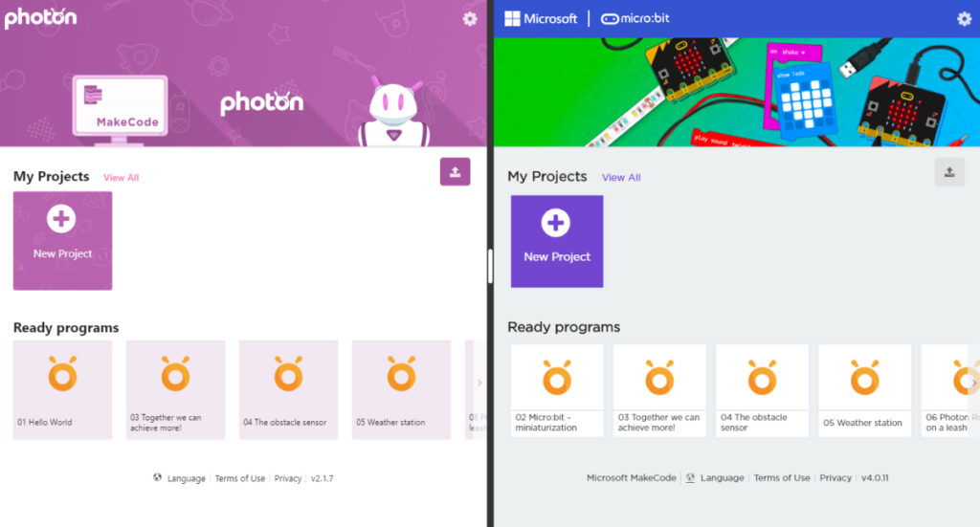Image resolution: width=980 pixels, height=527 pixels.
Task: Open 02 Micro:bit miniaturization program
Action: click(x=557, y=390)
